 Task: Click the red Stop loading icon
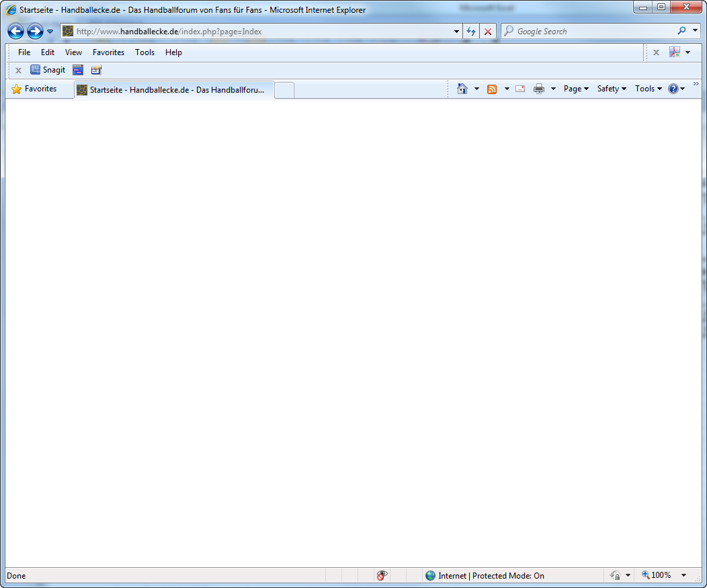point(488,32)
